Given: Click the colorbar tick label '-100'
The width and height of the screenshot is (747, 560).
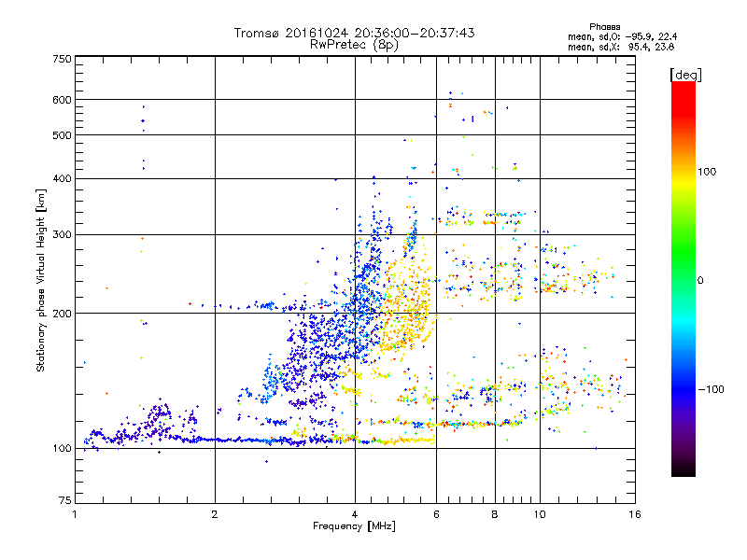Looking at the screenshot, I should 712,389.
